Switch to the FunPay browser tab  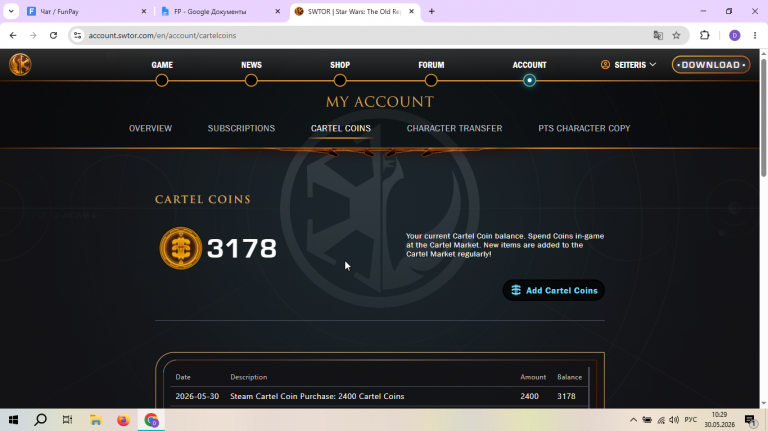click(x=81, y=11)
